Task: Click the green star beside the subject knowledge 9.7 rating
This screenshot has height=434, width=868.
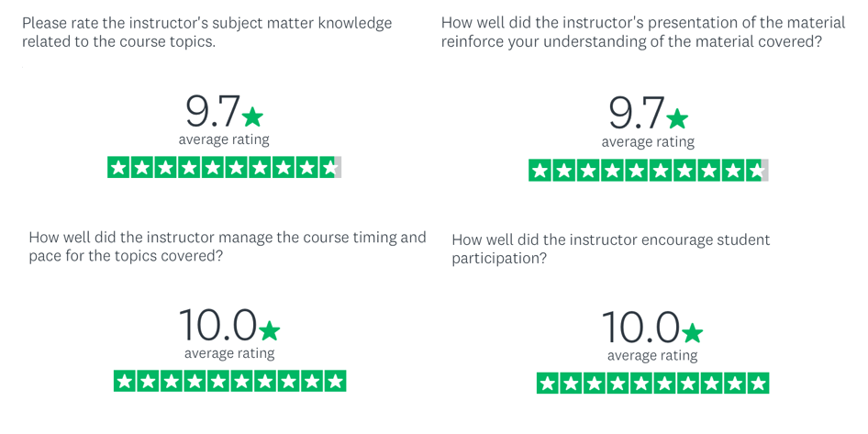Action: pyautogui.click(x=252, y=117)
